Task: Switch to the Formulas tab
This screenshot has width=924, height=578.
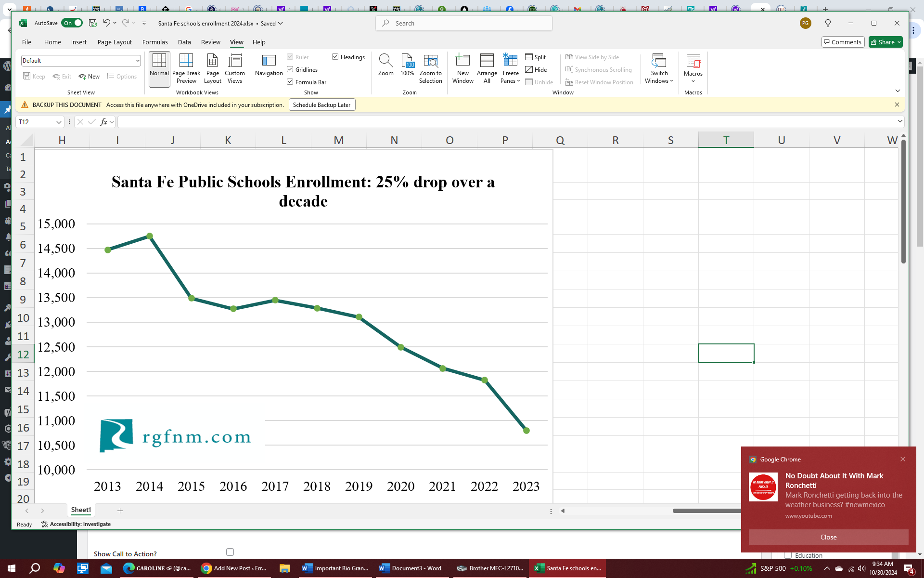Action: click(x=155, y=42)
